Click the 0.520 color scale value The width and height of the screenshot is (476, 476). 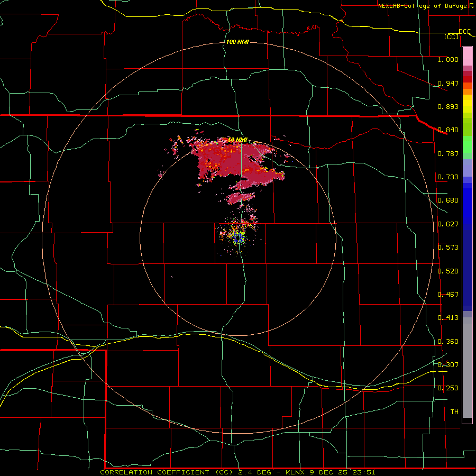pyautogui.click(x=448, y=271)
